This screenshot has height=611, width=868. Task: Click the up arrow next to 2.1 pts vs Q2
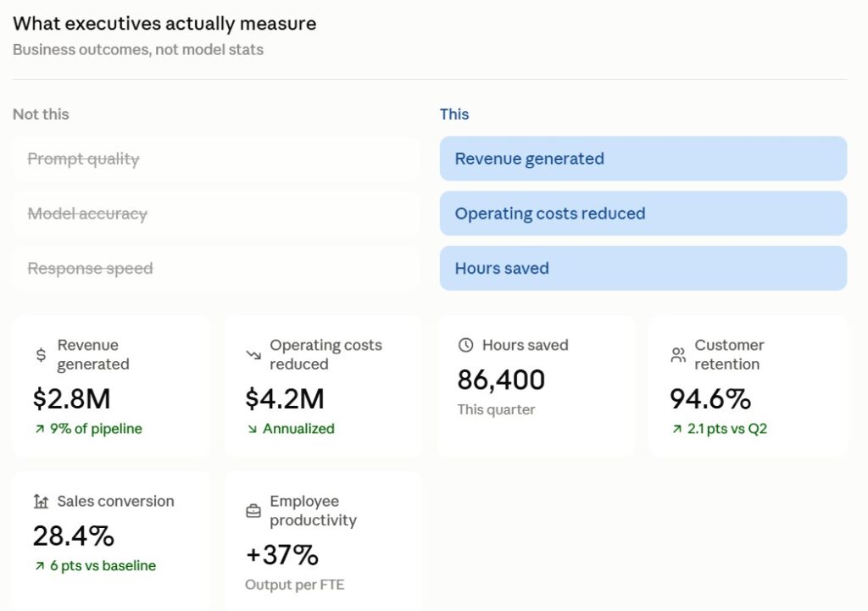click(677, 429)
